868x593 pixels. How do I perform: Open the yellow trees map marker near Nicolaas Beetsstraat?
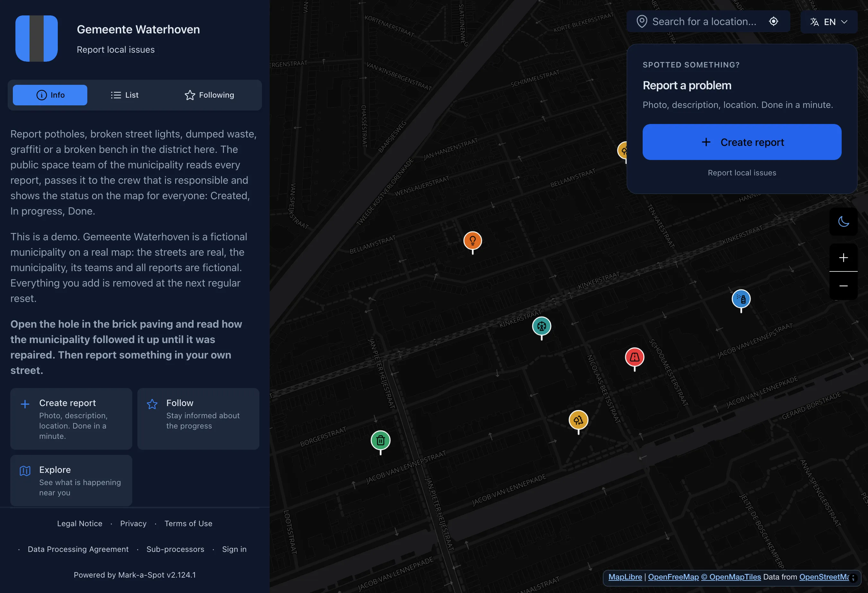tap(578, 420)
